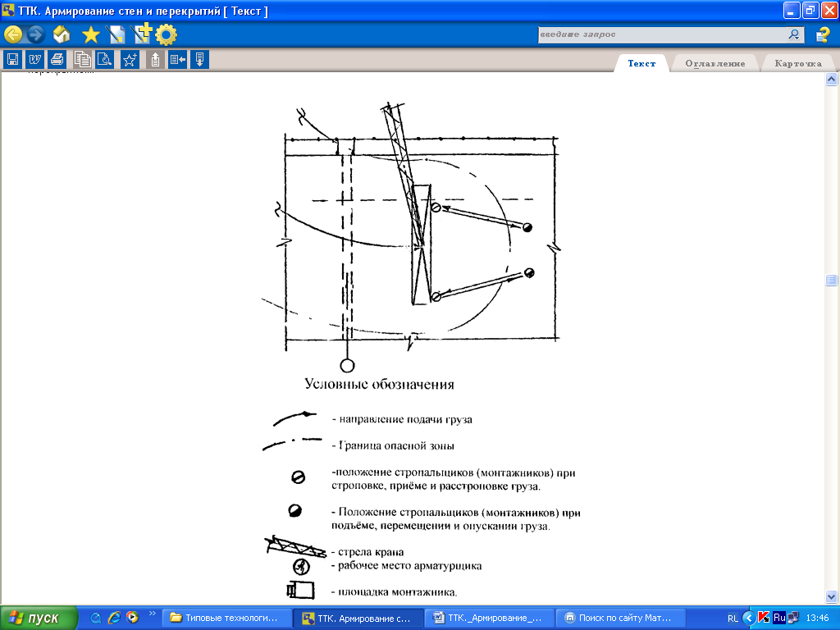Open Internet Explorer from quick launch
840x630 pixels.
point(114,618)
